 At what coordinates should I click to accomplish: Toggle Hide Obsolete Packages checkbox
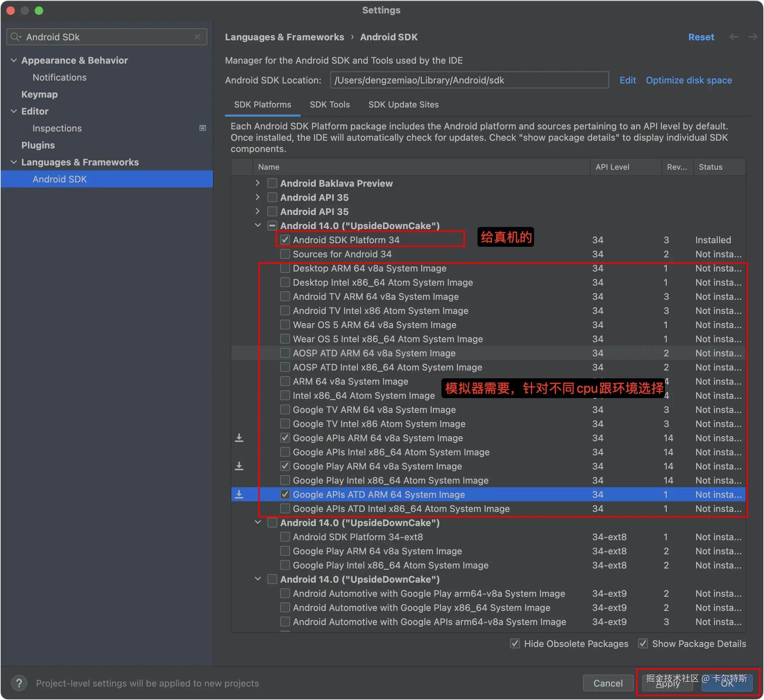point(515,643)
